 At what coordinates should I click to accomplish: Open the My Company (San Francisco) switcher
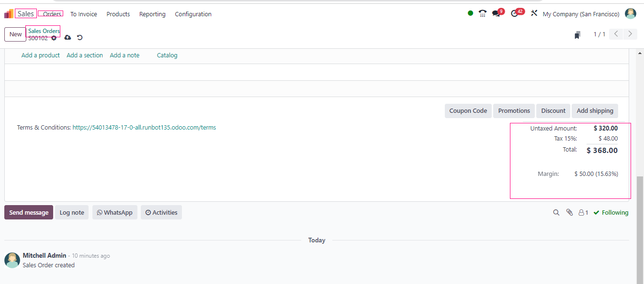581,14
